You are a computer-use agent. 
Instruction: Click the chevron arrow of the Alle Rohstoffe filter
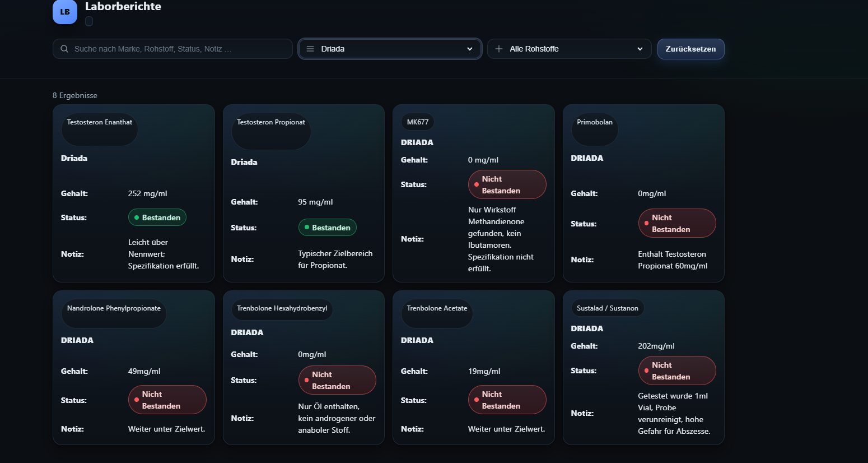coord(640,49)
